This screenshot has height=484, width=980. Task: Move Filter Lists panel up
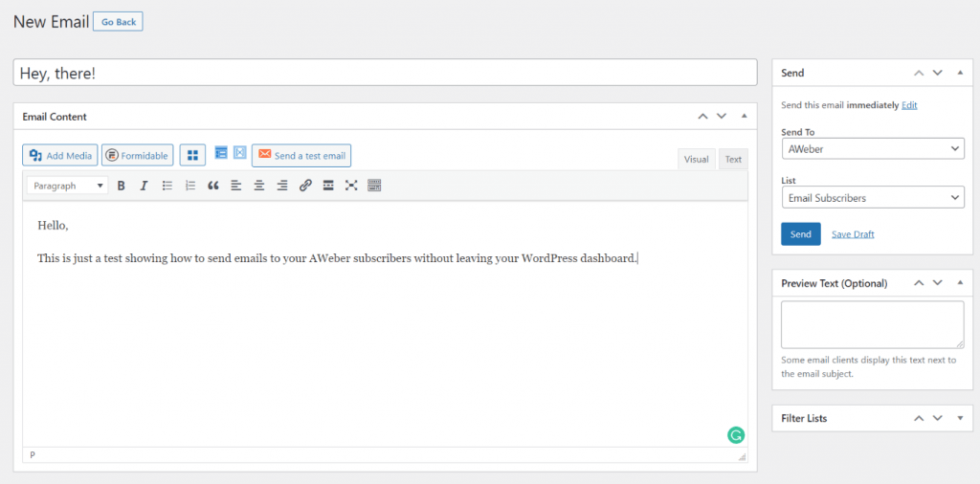[x=919, y=418]
